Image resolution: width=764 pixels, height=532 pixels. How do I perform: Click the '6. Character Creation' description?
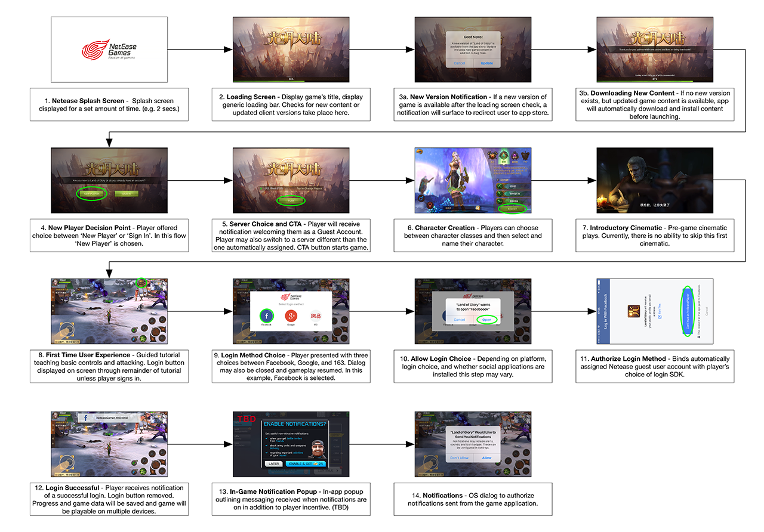473,235
